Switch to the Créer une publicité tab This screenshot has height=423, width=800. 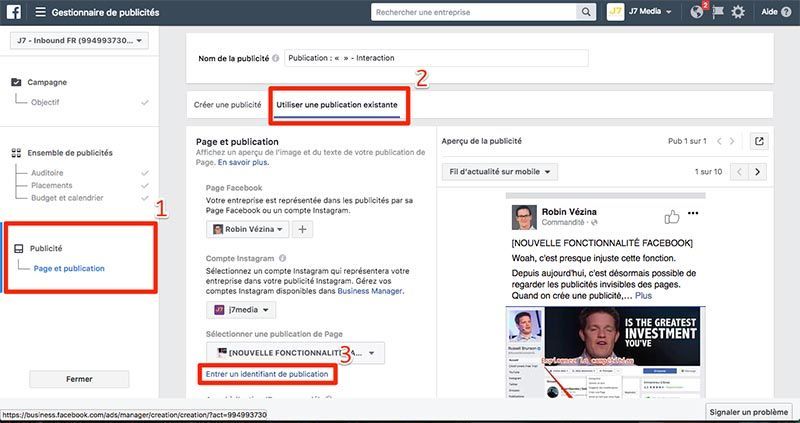(x=230, y=105)
